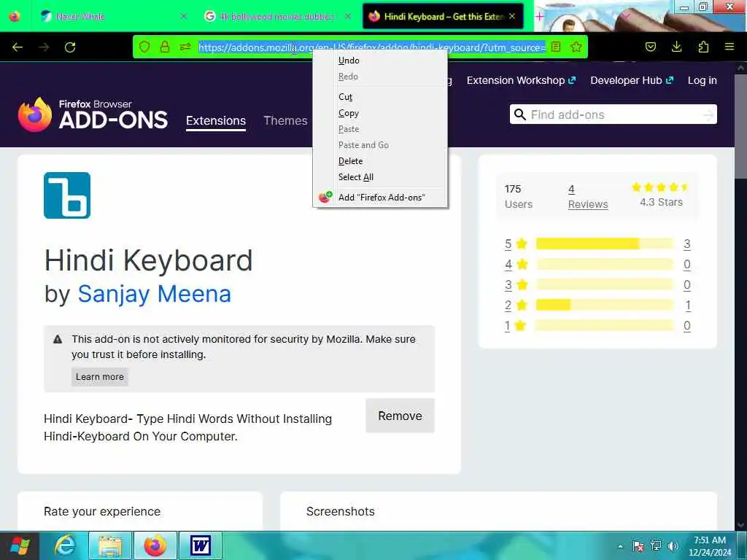Image resolution: width=747 pixels, height=560 pixels.
Task: Open the downloads arrow icon
Action: pos(676,47)
